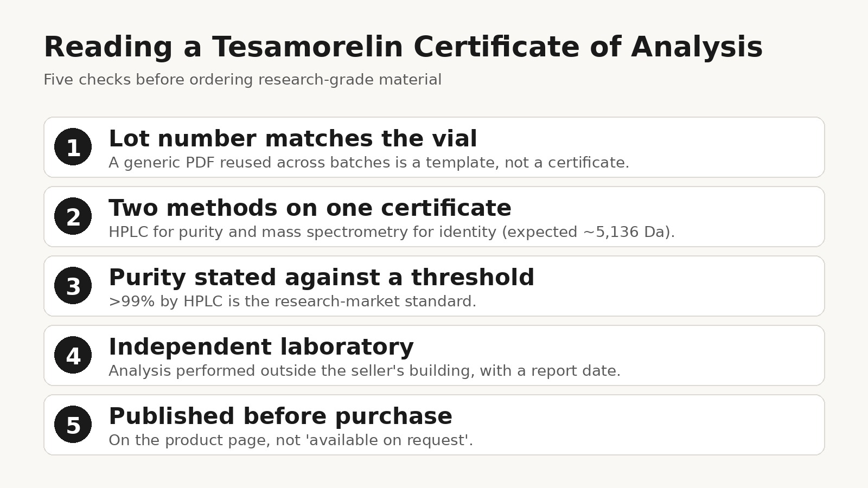
Task: Select the first checklist card's empty area
Action: tap(727, 147)
